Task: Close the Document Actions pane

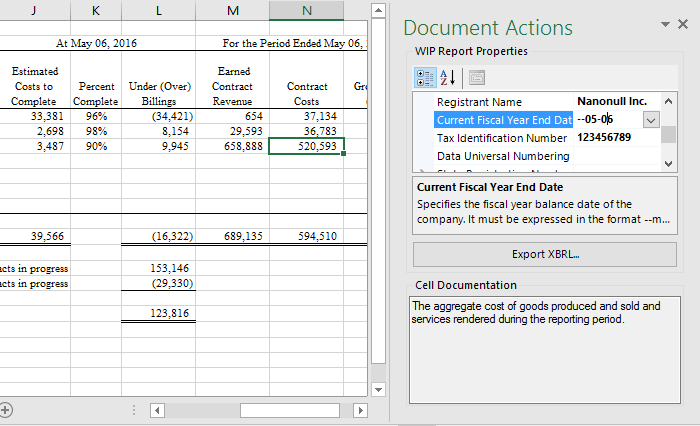Action: pyautogui.click(x=682, y=24)
